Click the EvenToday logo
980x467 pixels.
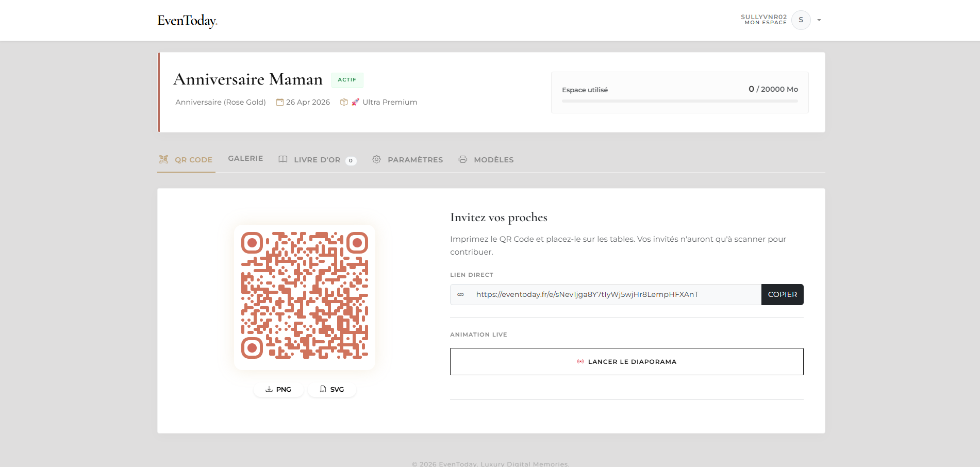(187, 21)
